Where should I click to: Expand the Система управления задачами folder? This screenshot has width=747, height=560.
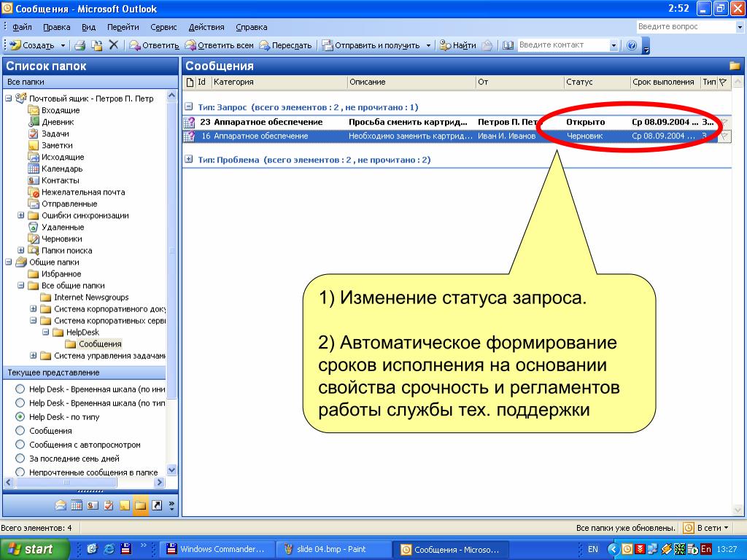pos(33,355)
